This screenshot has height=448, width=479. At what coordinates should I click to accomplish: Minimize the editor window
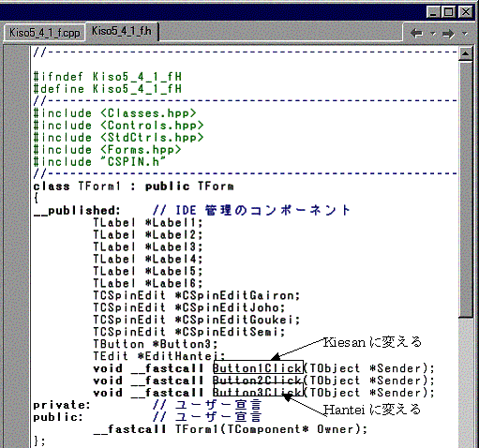[x=433, y=12]
